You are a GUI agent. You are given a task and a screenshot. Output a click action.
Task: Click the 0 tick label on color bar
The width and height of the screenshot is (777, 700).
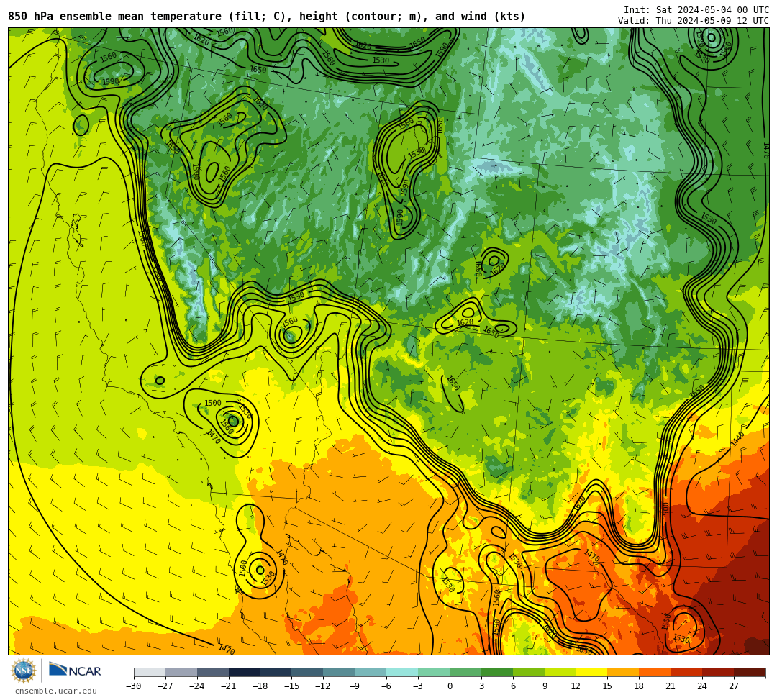pyautogui.click(x=450, y=686)
